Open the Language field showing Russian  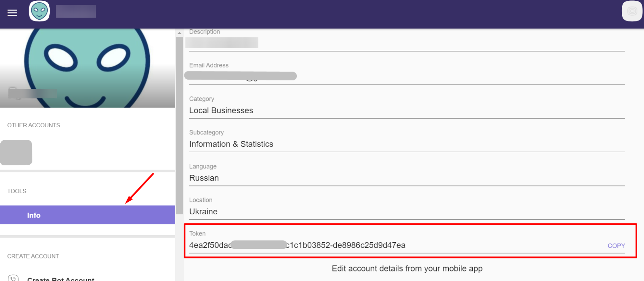coord(204,178)
